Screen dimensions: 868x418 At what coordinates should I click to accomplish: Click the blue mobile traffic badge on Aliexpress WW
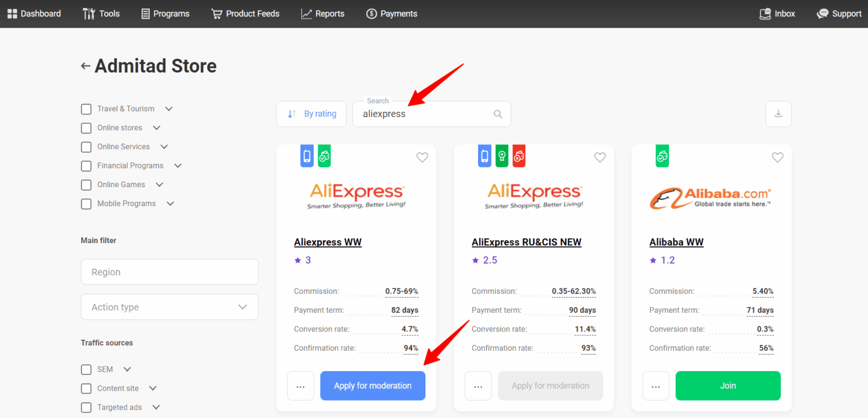tap(307, 156)
